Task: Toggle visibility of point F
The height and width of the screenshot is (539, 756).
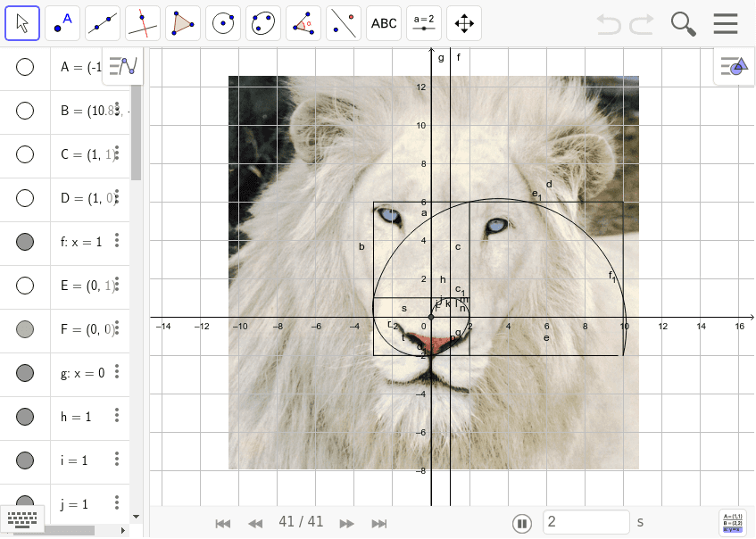Action: (x=25, y=329)
